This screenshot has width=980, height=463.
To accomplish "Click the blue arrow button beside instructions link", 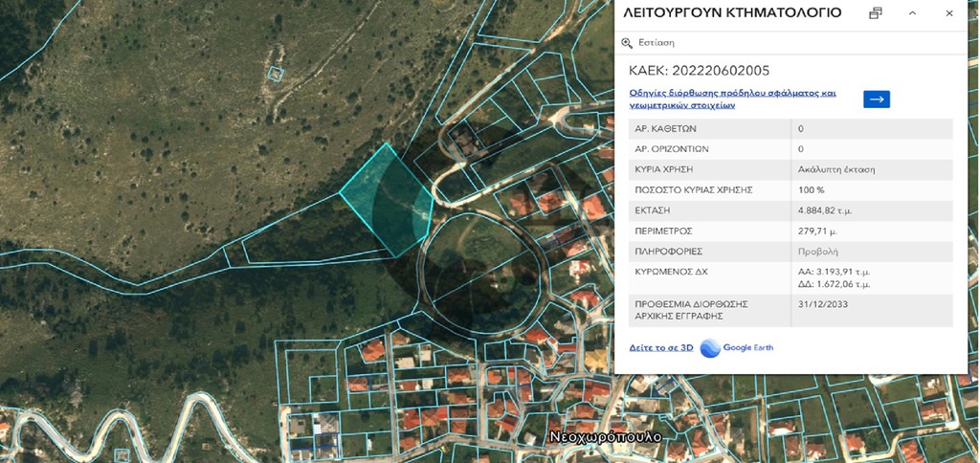I will click(x=877, y=99).
